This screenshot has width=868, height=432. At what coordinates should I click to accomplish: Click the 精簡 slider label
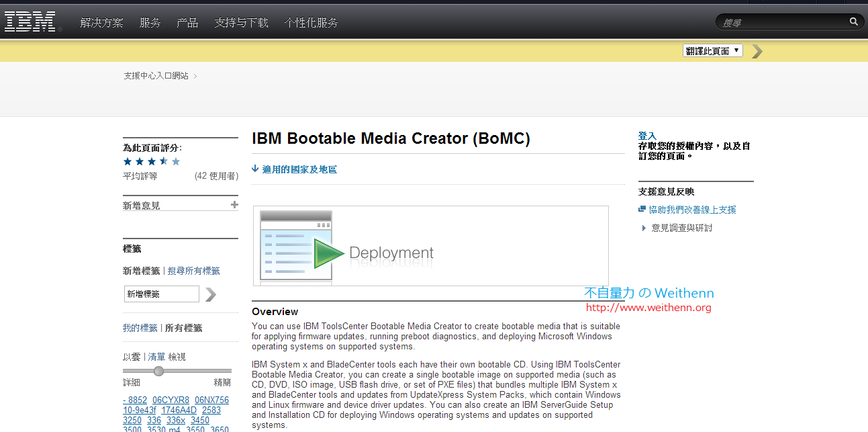(222, 382)
